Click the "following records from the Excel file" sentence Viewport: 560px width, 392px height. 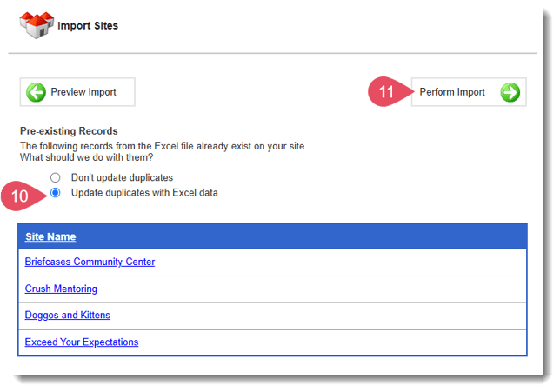(x=163, y=145)
